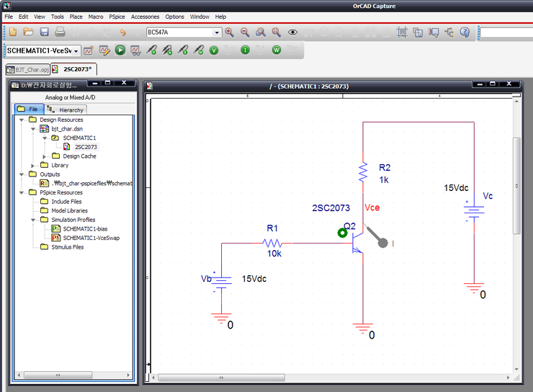Select the File tab in project panel

tap(30, 109)
